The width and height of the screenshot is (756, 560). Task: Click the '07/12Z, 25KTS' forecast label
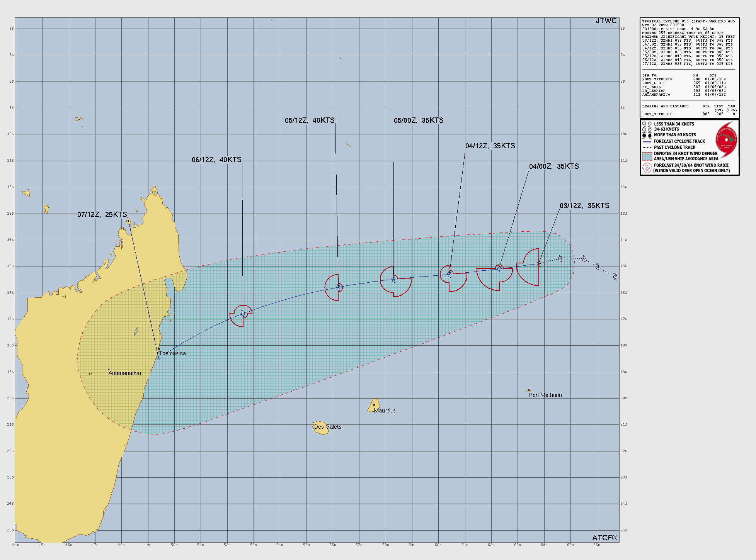[102, 215]
